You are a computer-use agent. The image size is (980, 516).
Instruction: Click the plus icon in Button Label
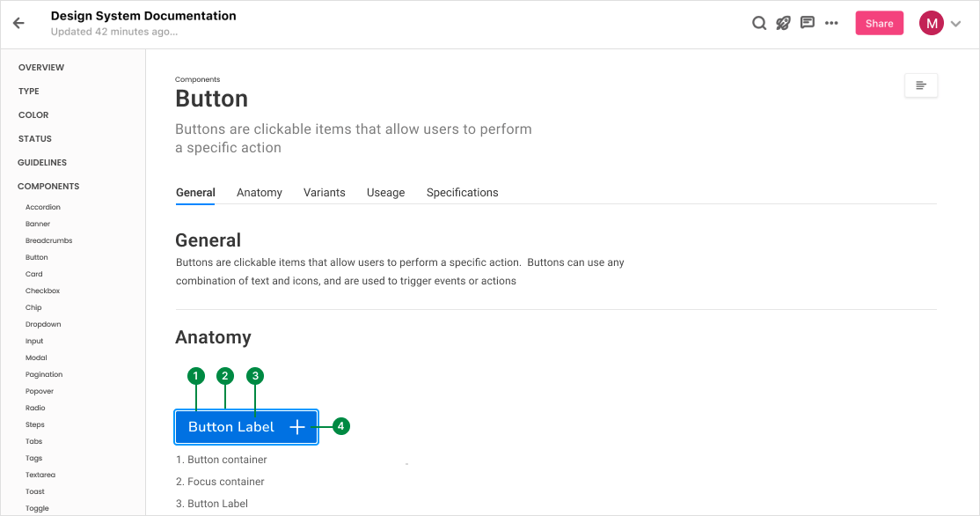[x=297, y=427]
